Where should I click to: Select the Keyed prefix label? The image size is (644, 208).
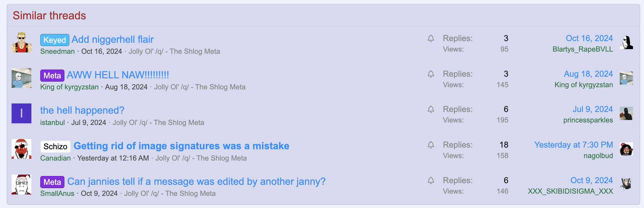(x=55, y=40)
